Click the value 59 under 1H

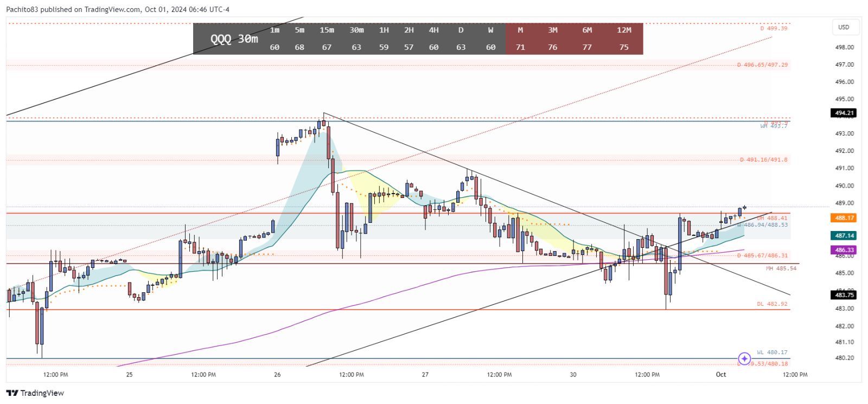(384, 48)
